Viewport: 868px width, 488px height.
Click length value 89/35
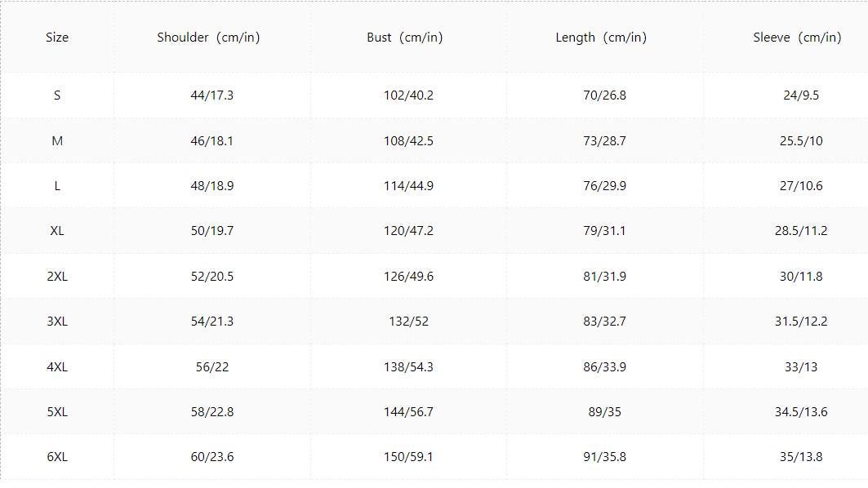tap(604, 411)
